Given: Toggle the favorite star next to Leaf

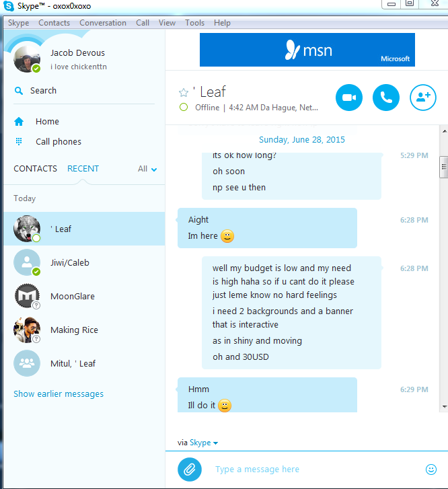Looking at the screenshot, I should 184,92.
